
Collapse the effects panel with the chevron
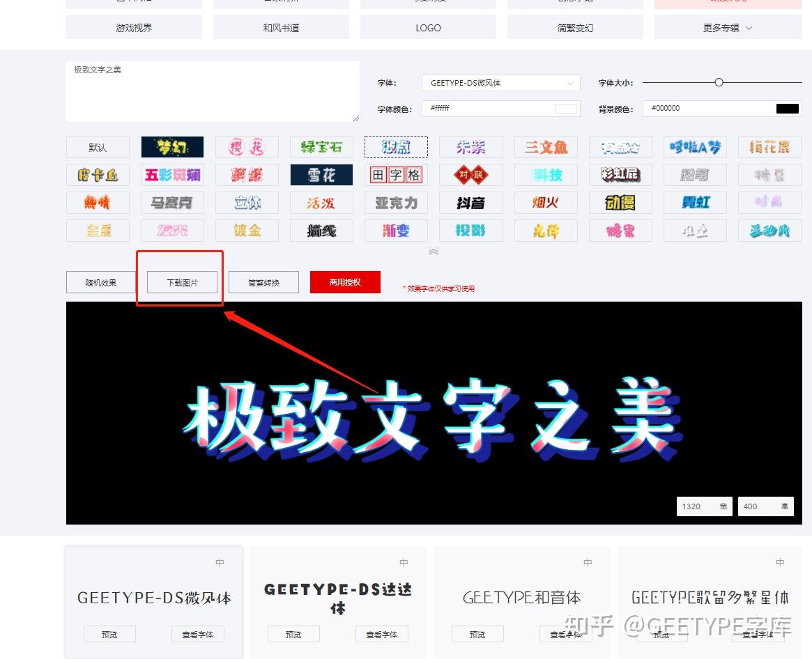[434, 251]
